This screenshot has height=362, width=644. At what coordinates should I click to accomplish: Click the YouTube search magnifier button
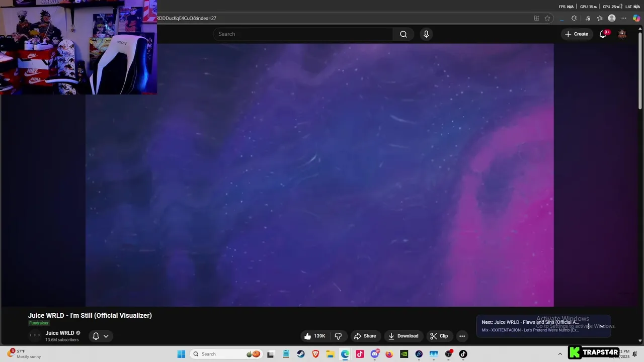[404, 34]
